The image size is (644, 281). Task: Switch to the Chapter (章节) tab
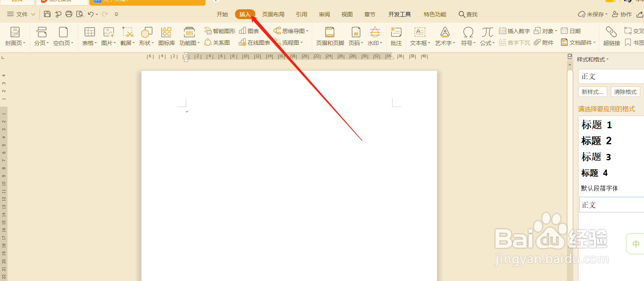coord(370,14)
